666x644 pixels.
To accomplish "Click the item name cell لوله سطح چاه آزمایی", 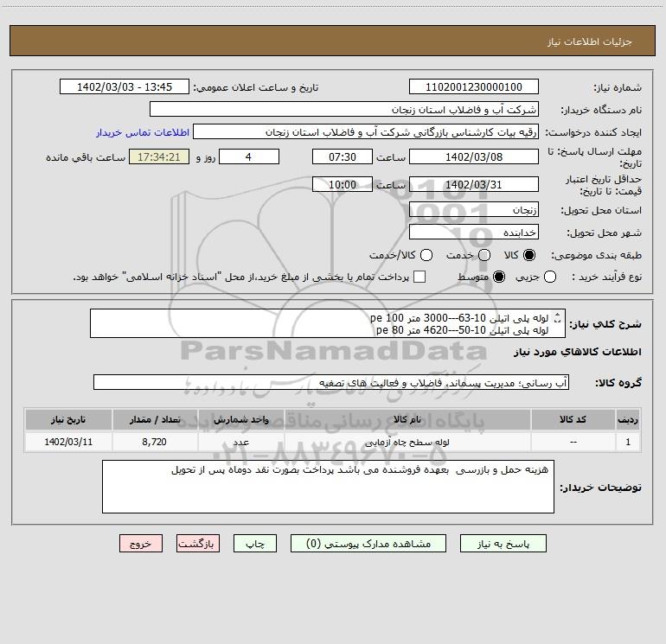I will pyautogui.click(x=407, y=442).
